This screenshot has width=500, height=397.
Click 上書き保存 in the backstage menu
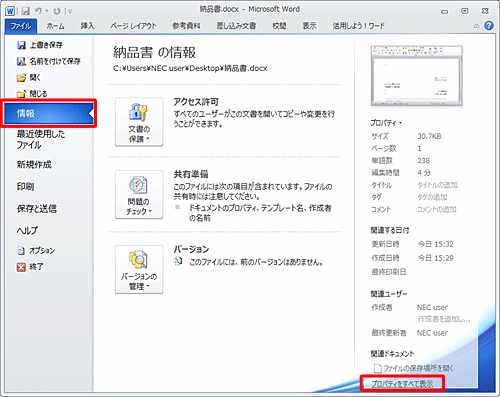[x=40, y=45]
